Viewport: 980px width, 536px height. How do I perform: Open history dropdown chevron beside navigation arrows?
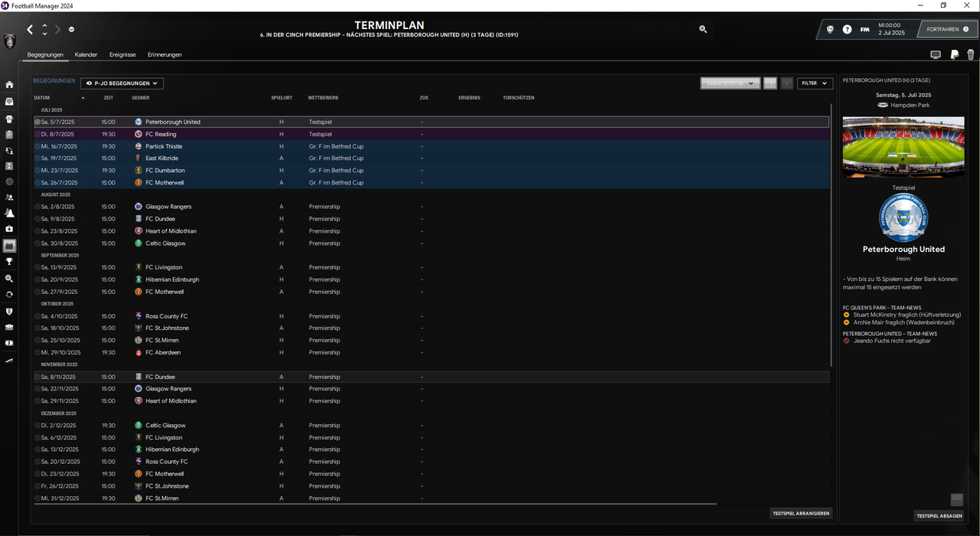point(71,30)
